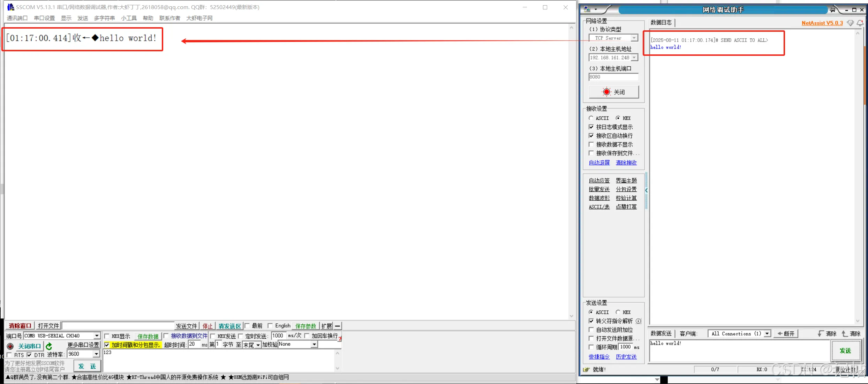Screen dimensions: 868x384
Task: Open the 端口号 COM8 port dropdown
Action: coord(97,336)
